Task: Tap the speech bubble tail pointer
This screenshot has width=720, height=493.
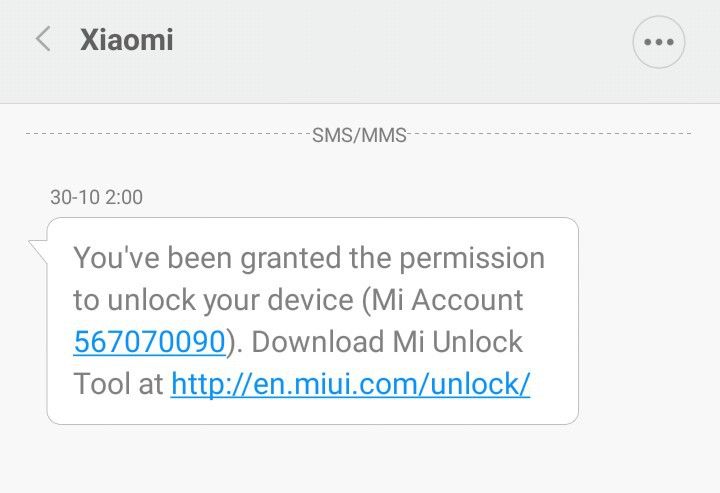Action: coord(39,251)
